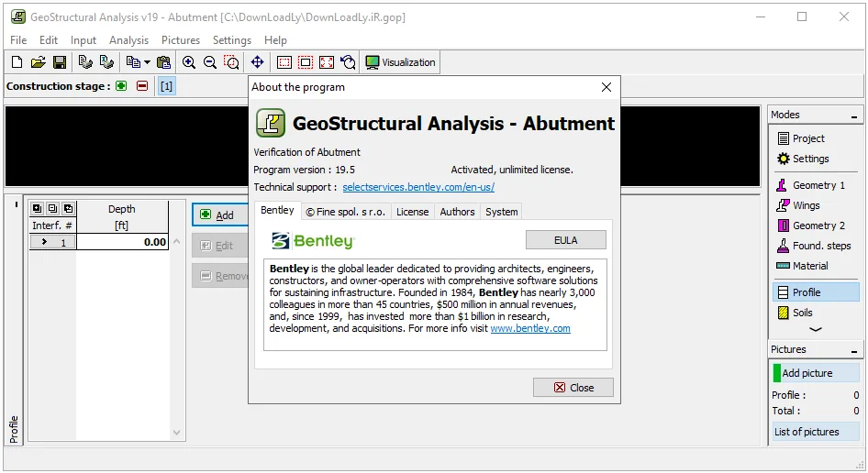This screenshot has width=868, height=473.
Task: Select the Depth 0.00 table cell
Action: click(x=122, y=242)
